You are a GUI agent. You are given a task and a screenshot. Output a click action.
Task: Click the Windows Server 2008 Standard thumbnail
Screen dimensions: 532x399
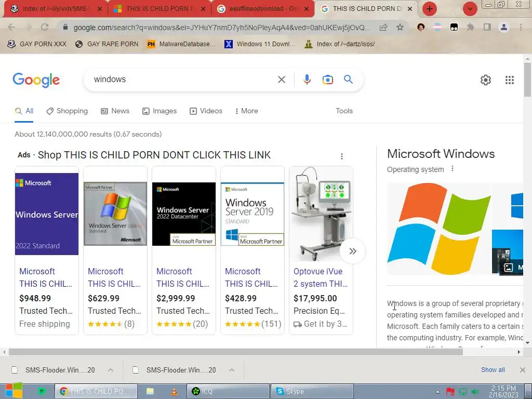115,214
